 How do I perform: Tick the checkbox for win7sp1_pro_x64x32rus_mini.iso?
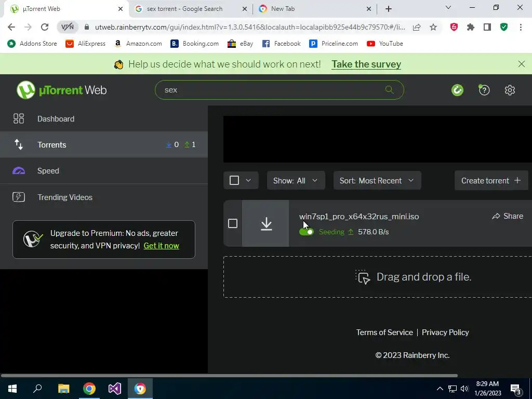pyautogui.click(x=233, y=223)
